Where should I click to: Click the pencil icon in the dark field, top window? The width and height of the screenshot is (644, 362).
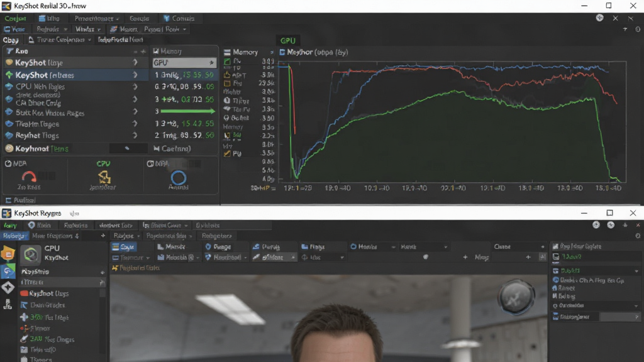(127, 148)
